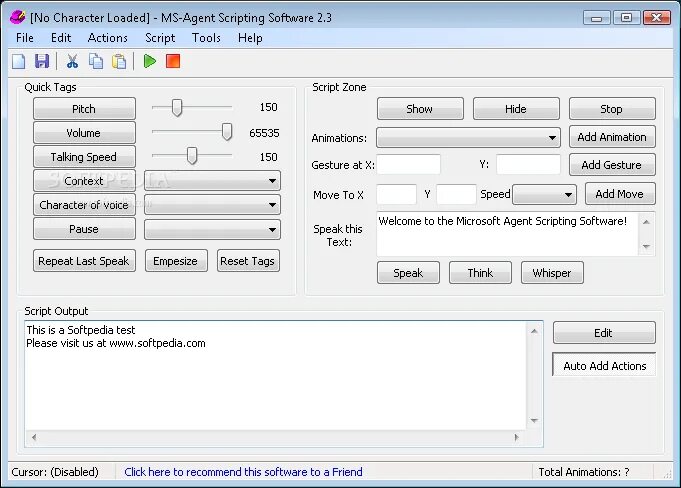Screen dimensions: 681x488
Task: Open the Animations dropdown
Action: click(468, 138)
